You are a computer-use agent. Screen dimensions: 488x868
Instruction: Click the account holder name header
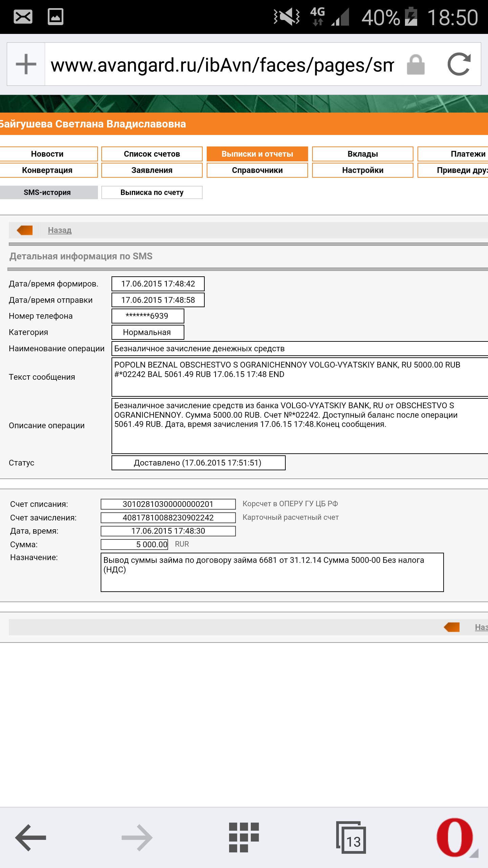[93, 124]
